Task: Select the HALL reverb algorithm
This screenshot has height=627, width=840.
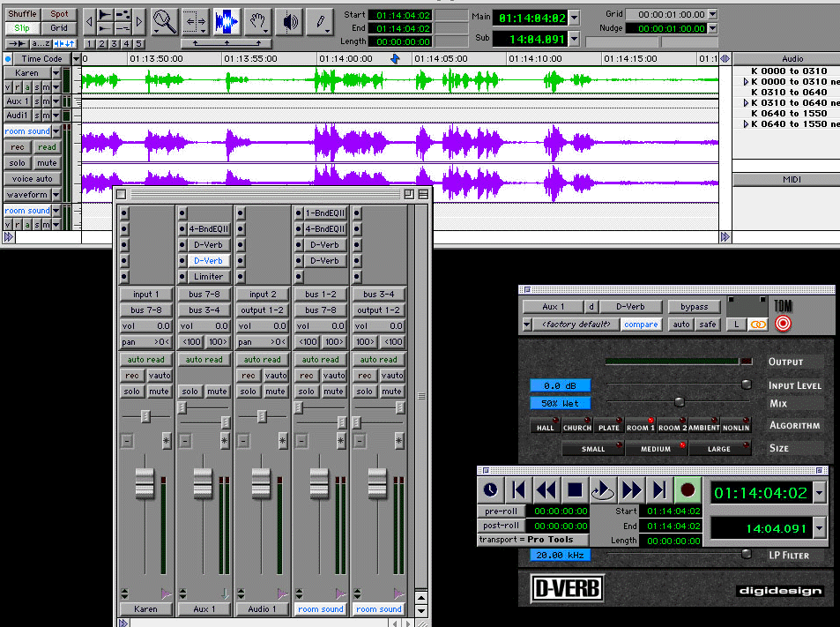Action: click(x=545, y=426)
